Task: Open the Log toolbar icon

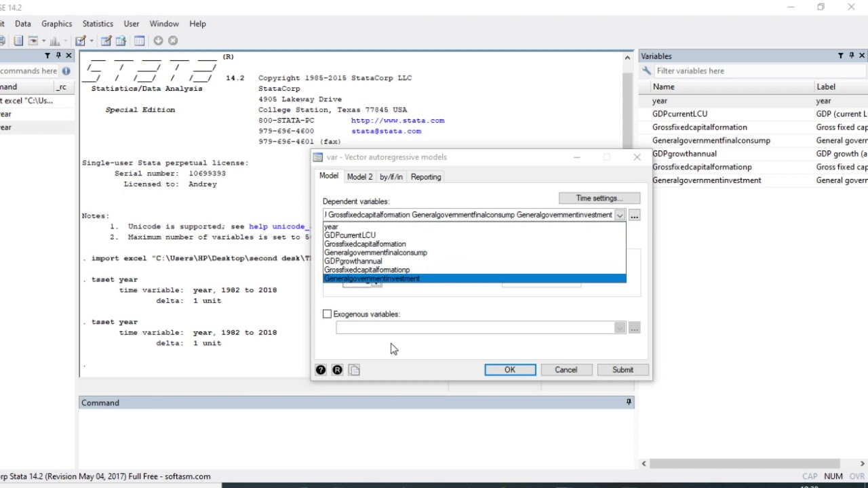Action: pyautogui.click(x=18, y=41)
